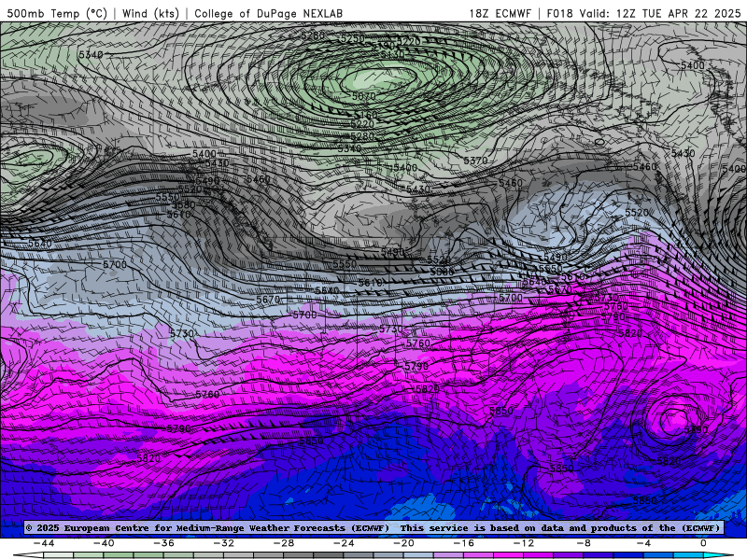Image resolution: width=747 pixels, height=560 pixels.
Task: Click the -24 colorbar tick label
Action: [x=344, y=543]
